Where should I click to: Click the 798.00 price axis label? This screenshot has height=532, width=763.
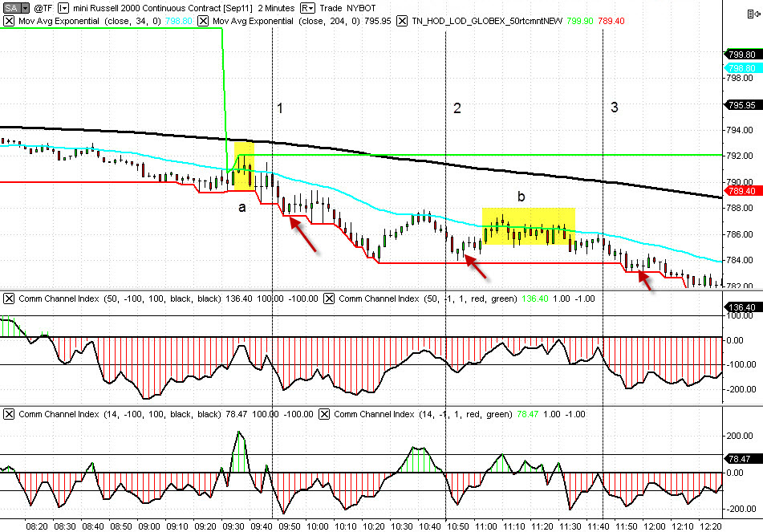pos(739,78)
